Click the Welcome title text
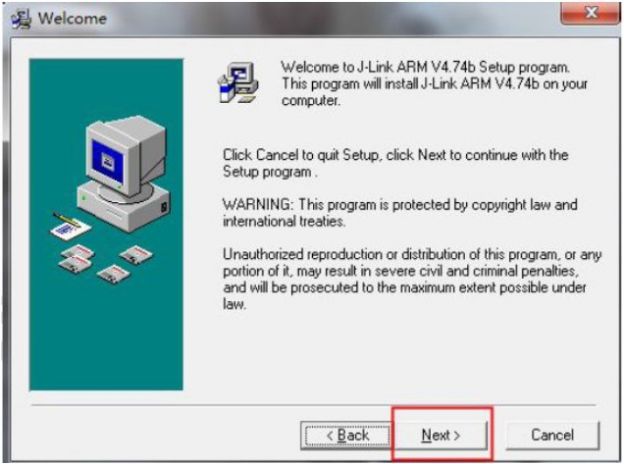 point(72,19)
